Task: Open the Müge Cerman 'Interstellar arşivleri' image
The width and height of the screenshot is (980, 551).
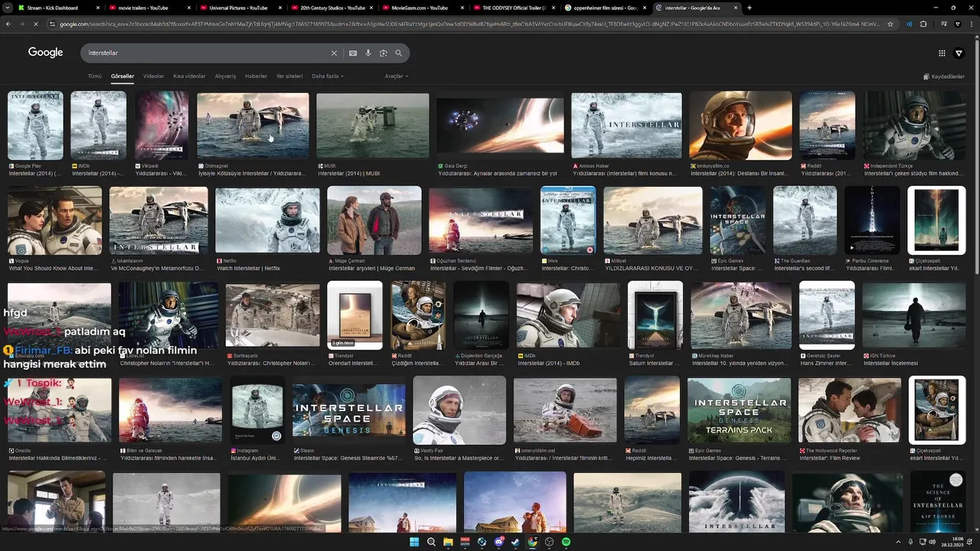Action: (374, 220)
